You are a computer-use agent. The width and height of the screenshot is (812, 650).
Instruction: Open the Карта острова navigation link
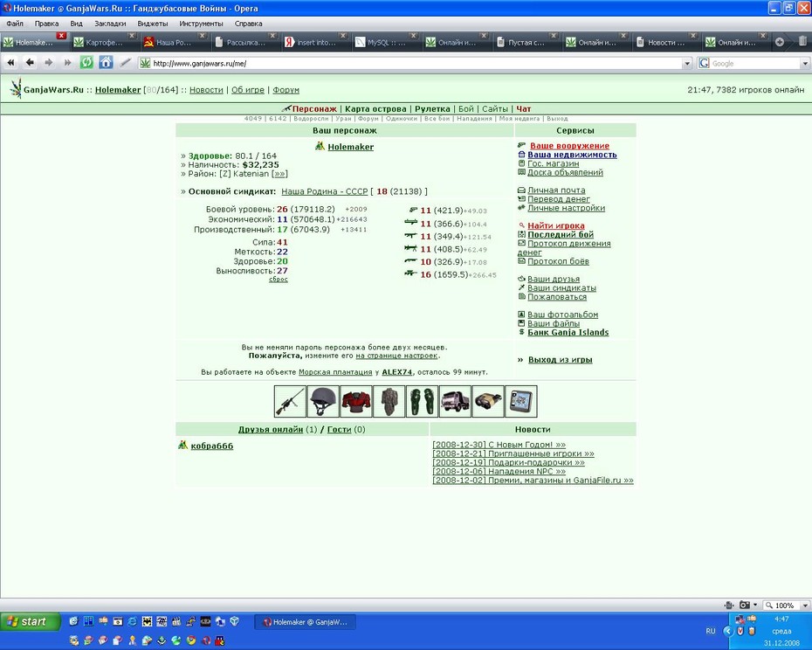[x=375, y=109]
